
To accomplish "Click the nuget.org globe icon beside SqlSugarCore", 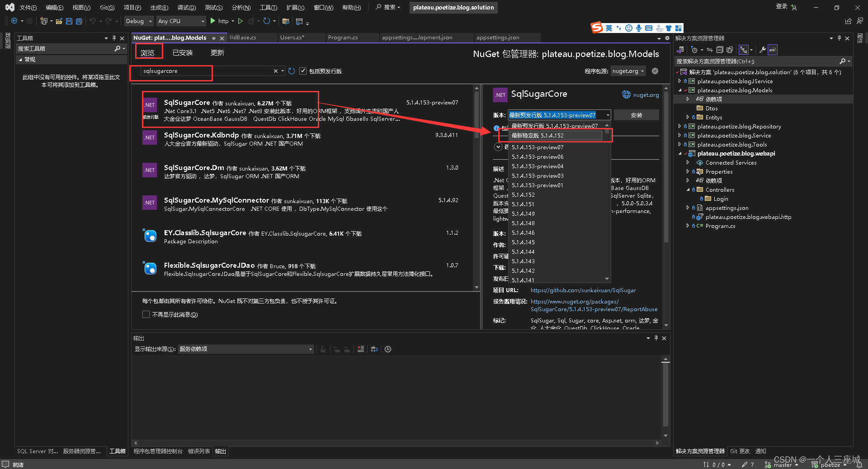I will click(x=626, y=95).
